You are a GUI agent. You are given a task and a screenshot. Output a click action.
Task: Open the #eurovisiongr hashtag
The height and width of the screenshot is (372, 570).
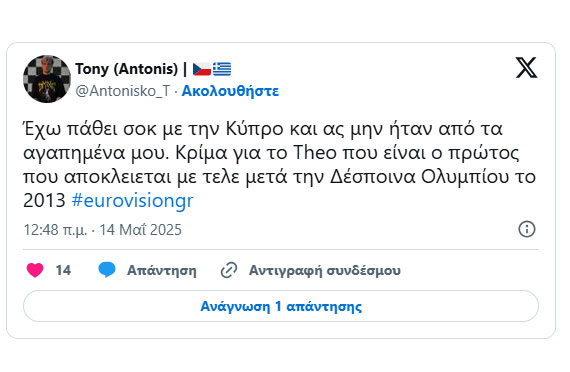click(x=133, y=200)
